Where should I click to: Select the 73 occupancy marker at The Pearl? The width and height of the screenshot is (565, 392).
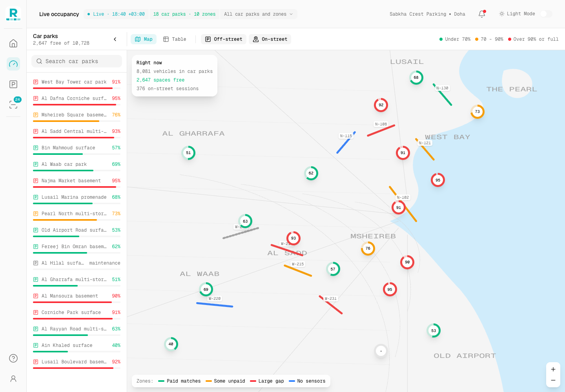point(478,112)
